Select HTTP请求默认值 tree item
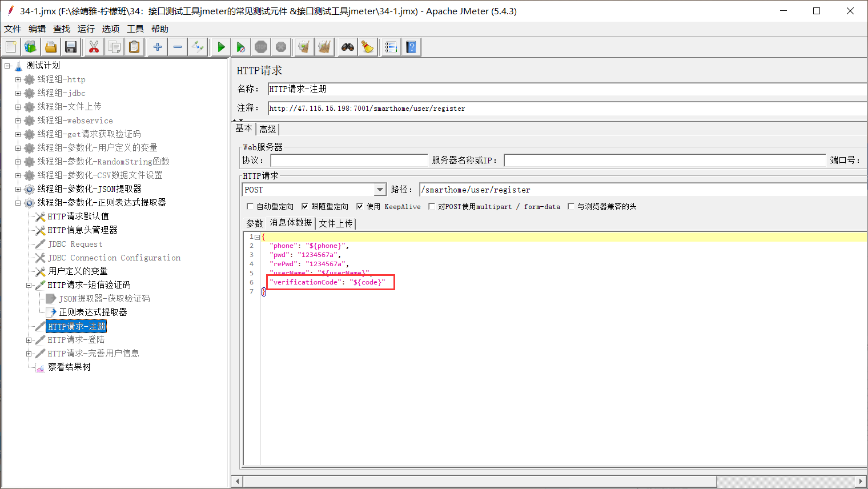Image resolution: width=868 pixels, height=489 pixels. pyautogui.click(x=78, y=217)
